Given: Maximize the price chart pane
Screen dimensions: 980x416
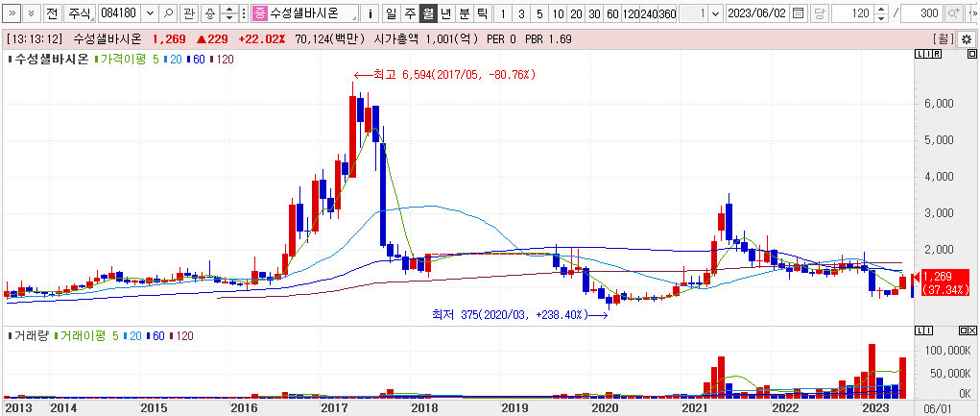Looking at the screenshot, I should pos(972,55).
